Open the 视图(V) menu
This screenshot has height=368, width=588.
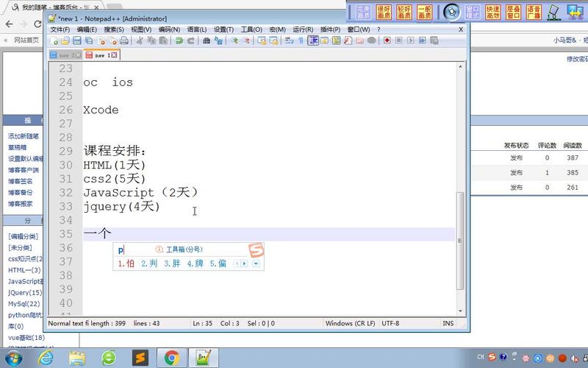point(141,29)
